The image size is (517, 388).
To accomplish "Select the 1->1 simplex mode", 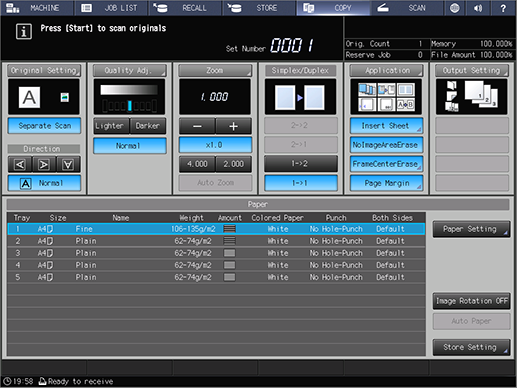I will point(301,183).
